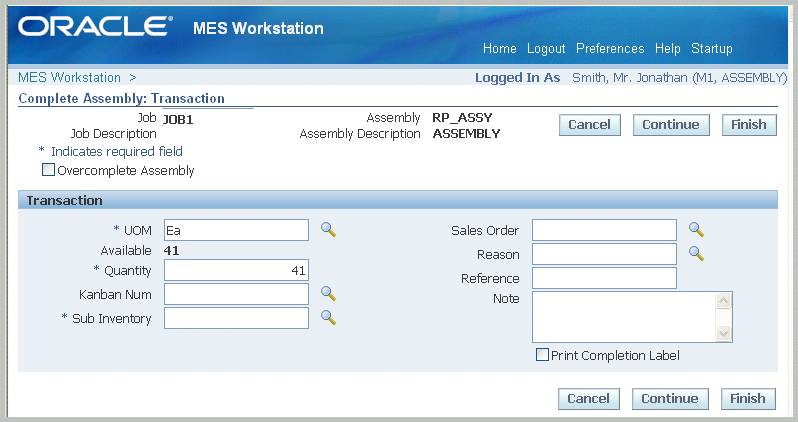Viewport: 798px width, 422px height.
Task: Click the top Finish button
Action: (749, 125)
